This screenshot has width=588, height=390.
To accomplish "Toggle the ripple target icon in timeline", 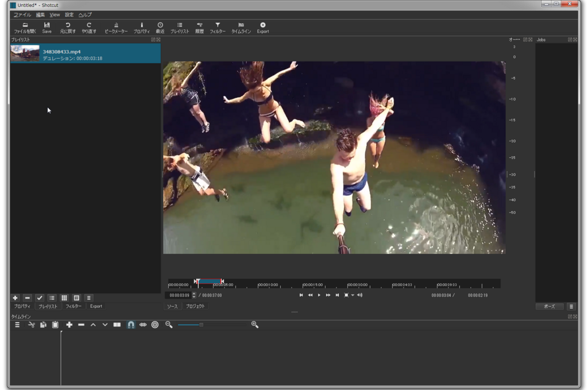I will pyautogui.click(x=155, y=325).
